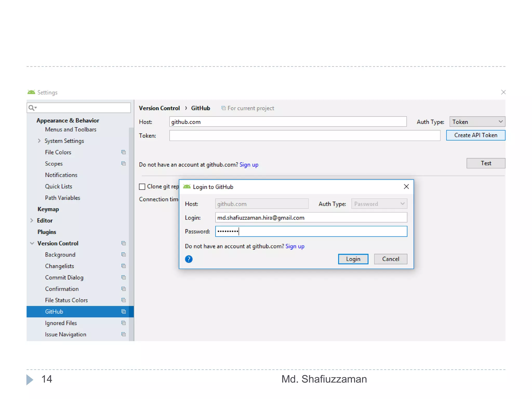Click the search magnifier icon in settings
Screen dimensions: 532x399
tap(31, 108)
